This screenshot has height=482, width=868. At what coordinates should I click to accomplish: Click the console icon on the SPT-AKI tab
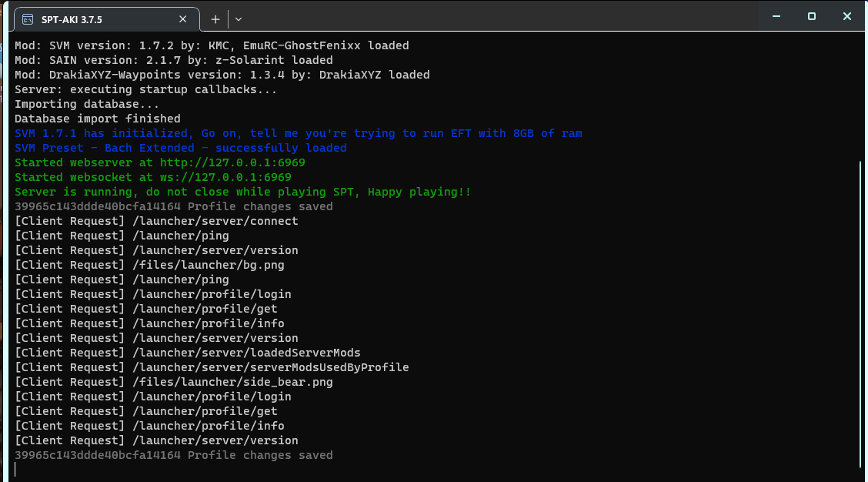pos(28,19)
